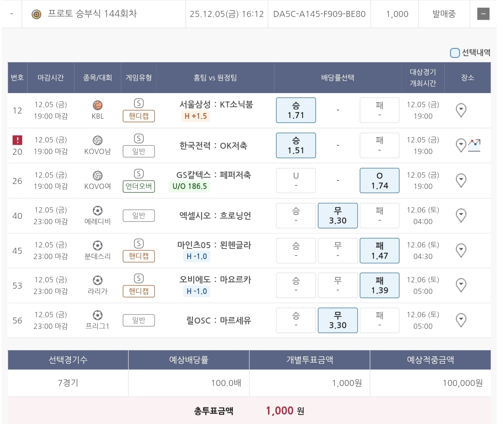Viewport: 504px width, 424px height.
Task: Open the odds trend chart icon for match 20
Action: (x=474, y=145)
